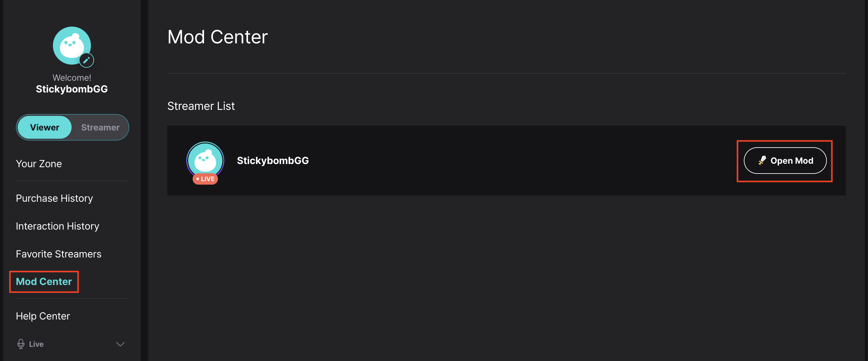
Task: Click the Streamer List row
Action: [x=506, y=161]
